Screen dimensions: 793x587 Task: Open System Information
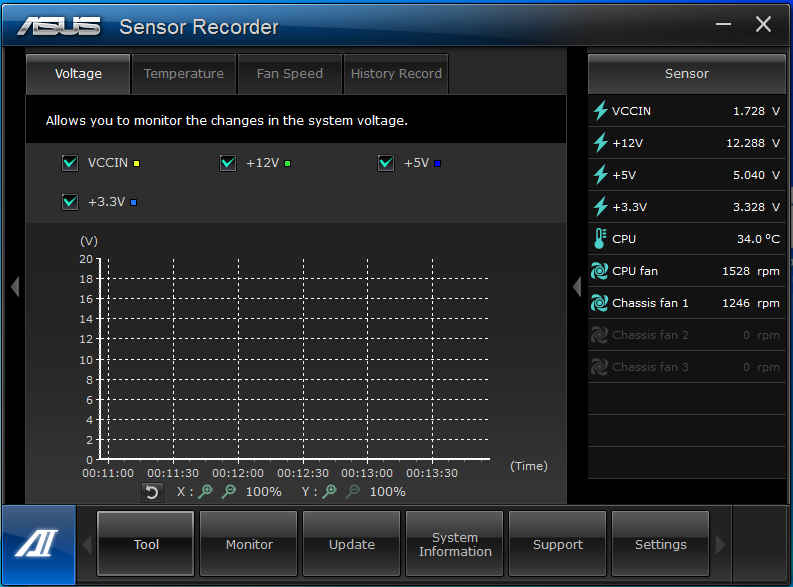455,544
